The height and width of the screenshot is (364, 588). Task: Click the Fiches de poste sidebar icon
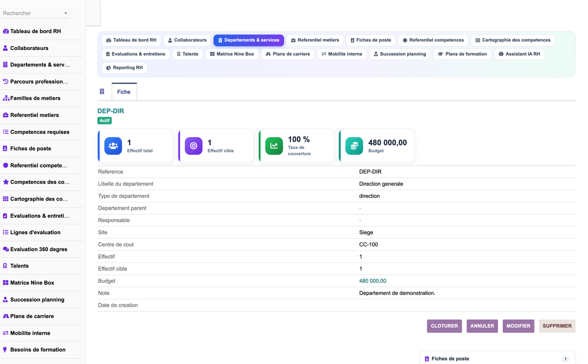pyautogui.click(x=5, y=148)
